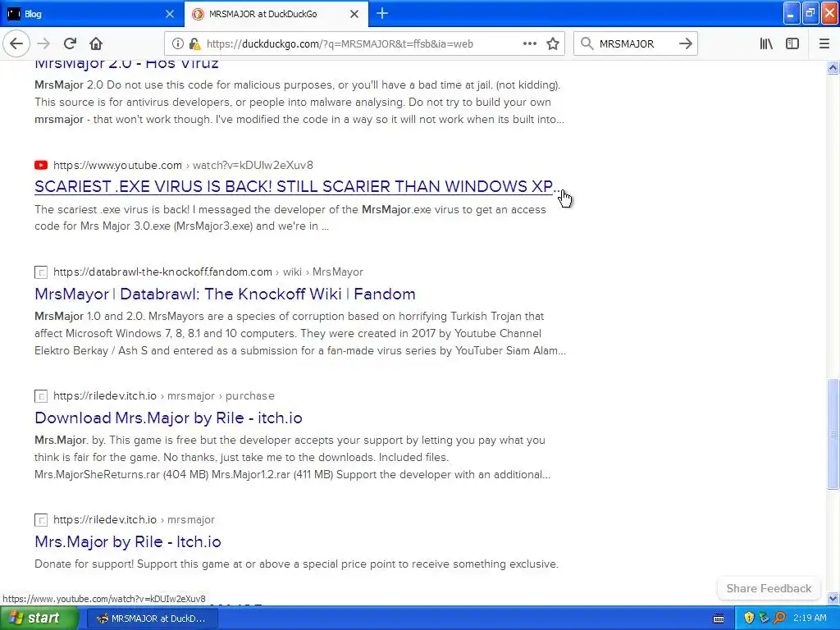Screen dimensions: 840x630
Task: Focus the MRSMAJOR search box
Action: point(635,44)
